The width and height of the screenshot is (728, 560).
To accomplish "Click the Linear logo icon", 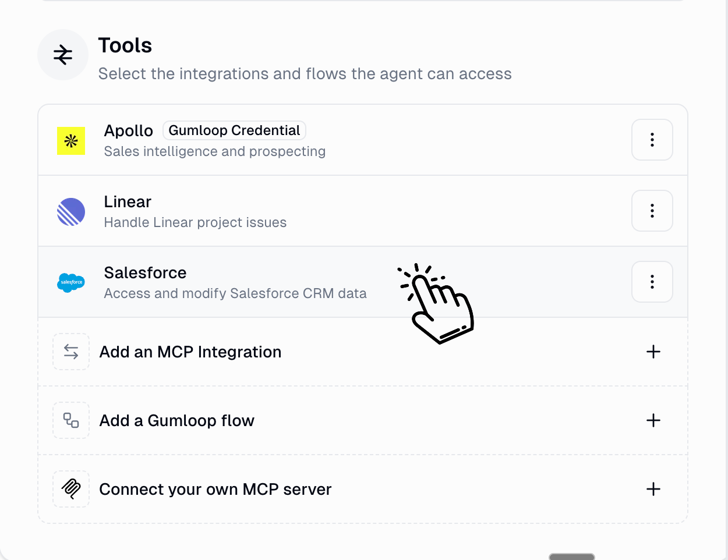I will (x=71, y=212).
